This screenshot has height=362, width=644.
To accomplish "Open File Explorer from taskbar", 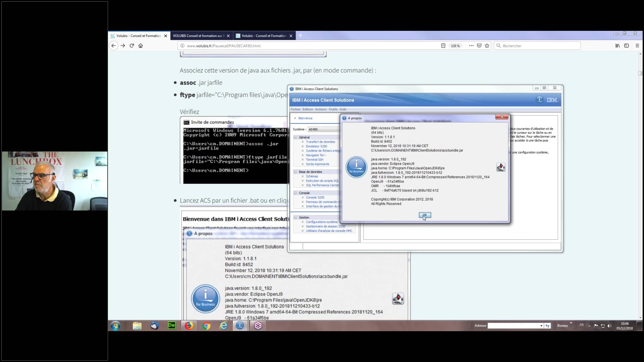I will (x=137, y=325).
